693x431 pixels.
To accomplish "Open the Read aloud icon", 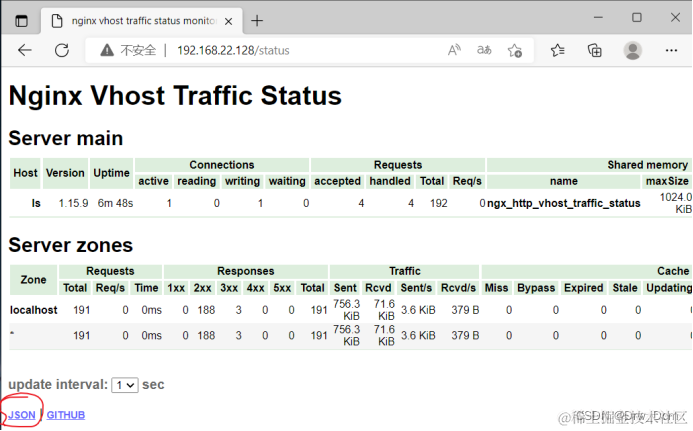I will (454, 50).
